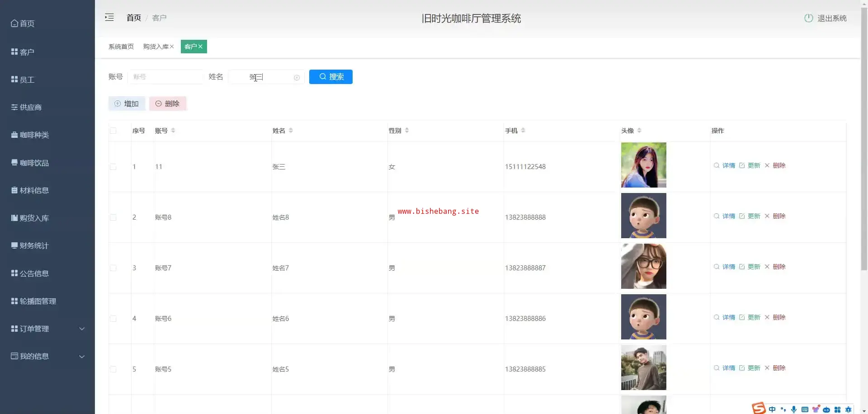
Task: Sort the table by the 手机 column
Action: click(x=523, y=131)
